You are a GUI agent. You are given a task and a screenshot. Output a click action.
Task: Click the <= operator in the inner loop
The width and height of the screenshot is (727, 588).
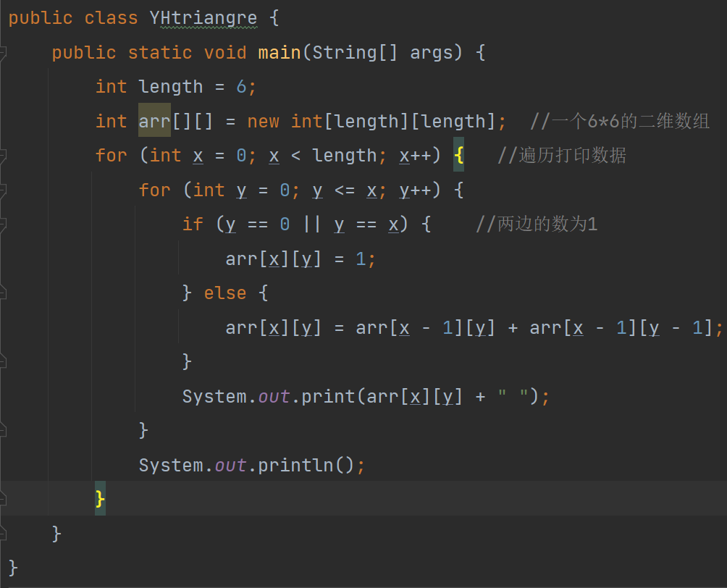pyautogui.click(x=345, y=190)
